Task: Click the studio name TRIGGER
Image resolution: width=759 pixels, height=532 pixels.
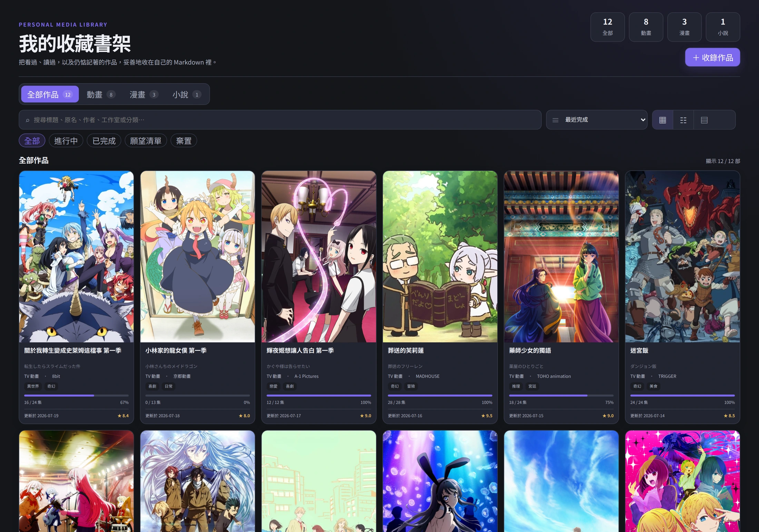Action: (x=667, y=376)
